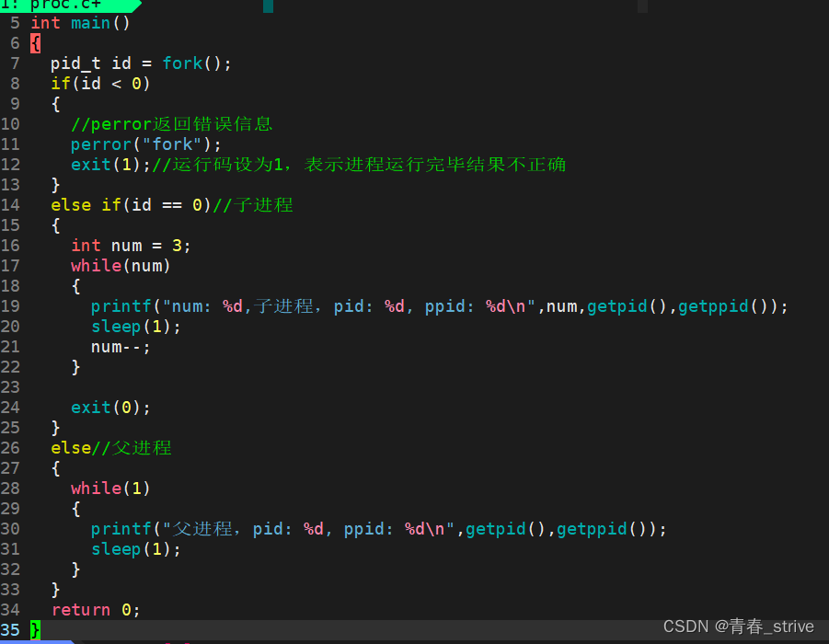The width and height of the screenshot is (829, 644).
Task: Click 'else//父进程' on line 26
Action: click(x=111, y=448)
